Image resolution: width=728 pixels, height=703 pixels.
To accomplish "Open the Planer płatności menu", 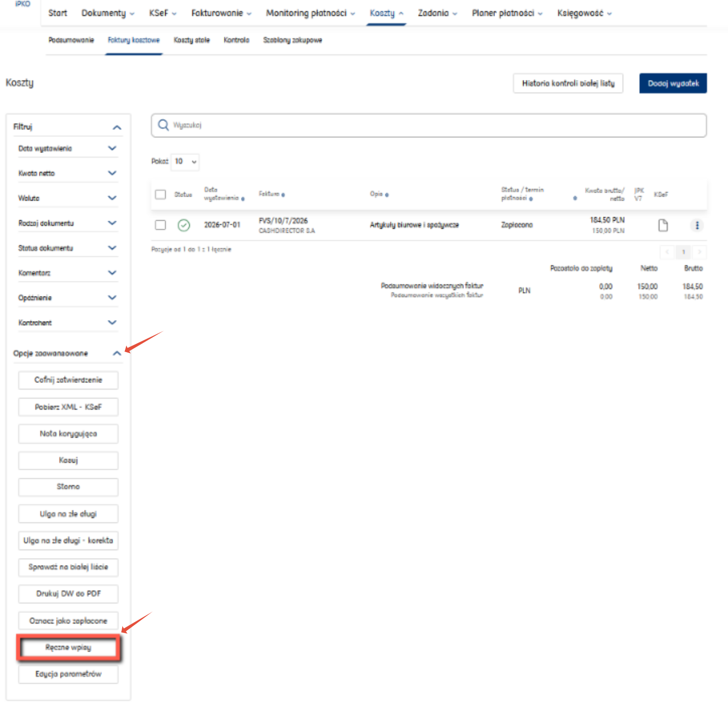I will pyautogui.click(x=507, y=13).
